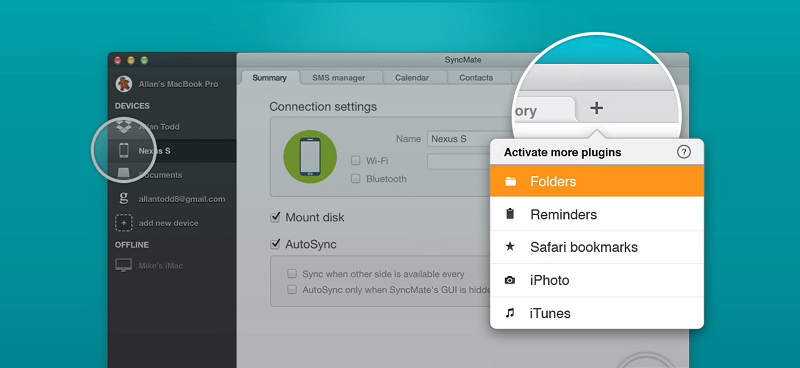Image resolution: width=800 pixels, height=368 pixels.
Task: Open the Calendar tab
Action: click(x=412, y=78)
